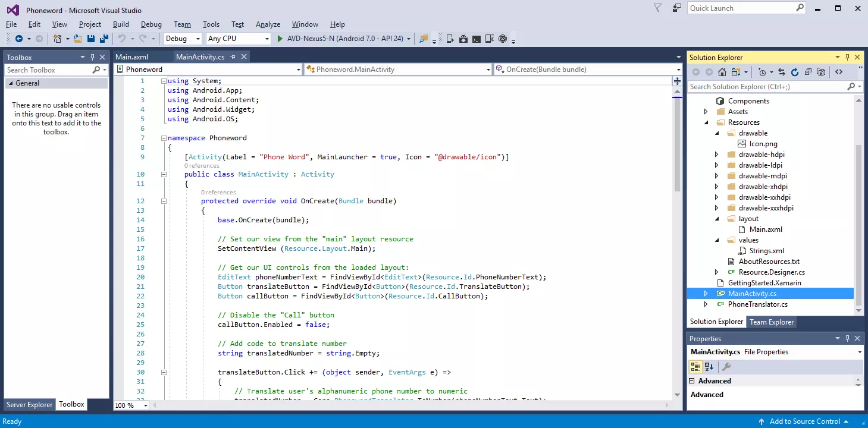
Task: Click the Home icon in Solution Explorer
Action: 722,72
